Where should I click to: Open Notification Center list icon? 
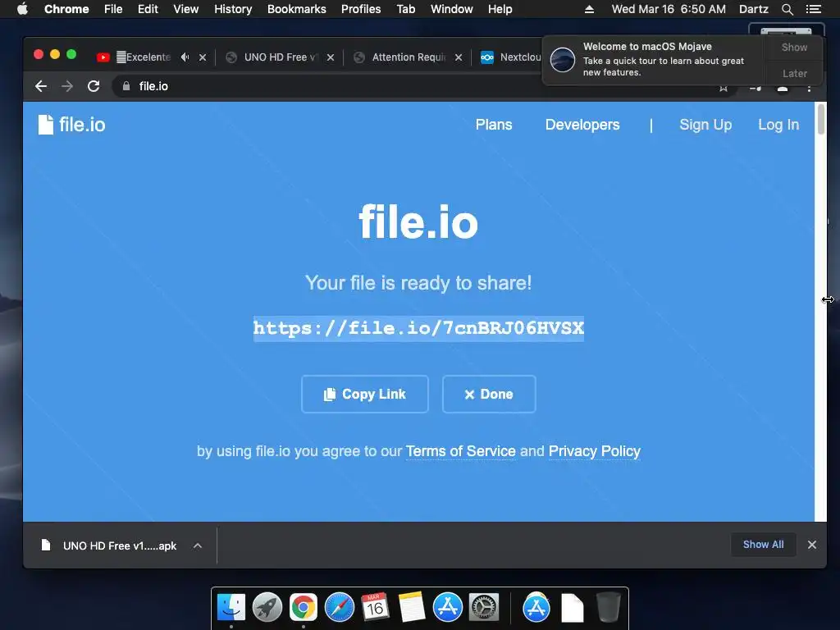(813, 9)
